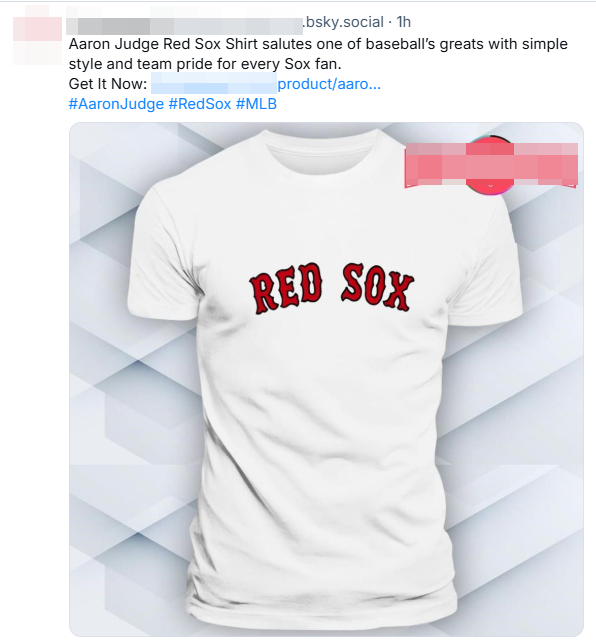
Task: Open the poster's blurred profile avatar
Action: click(x=37, y=41)
